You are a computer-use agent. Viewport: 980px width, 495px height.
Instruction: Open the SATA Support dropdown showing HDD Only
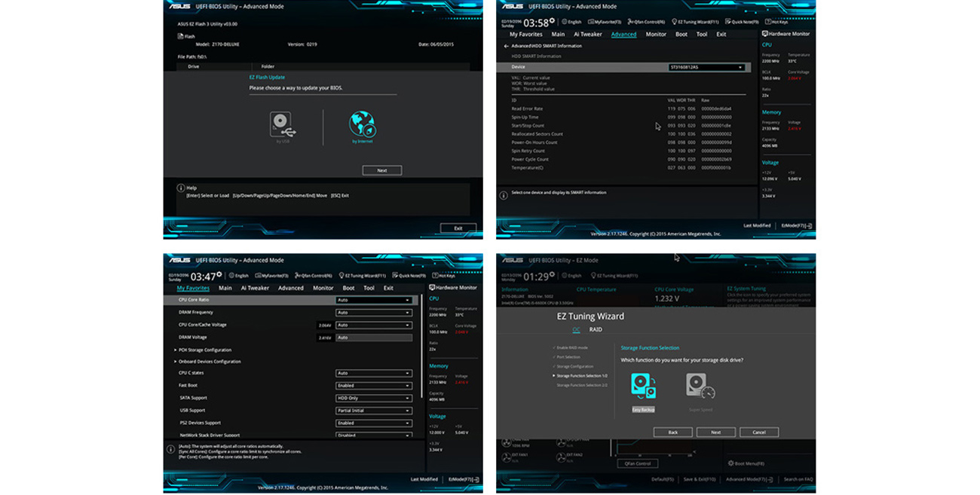click(374, 398)
